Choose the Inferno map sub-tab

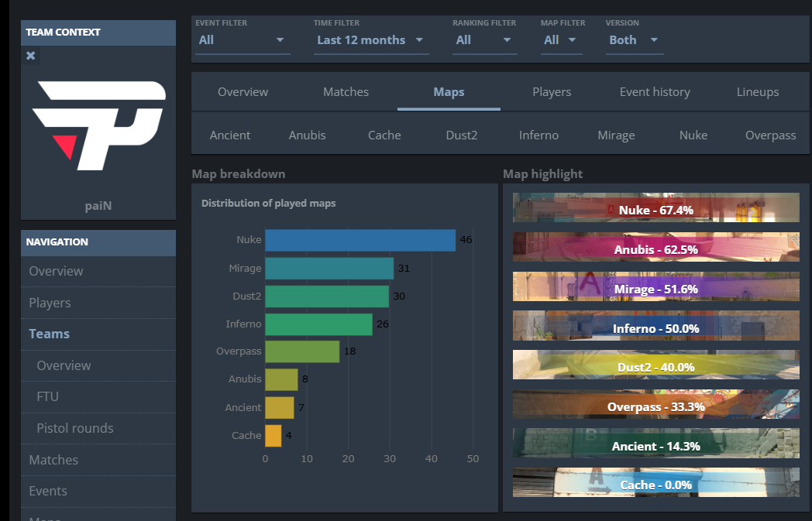[x=538, y=135]
